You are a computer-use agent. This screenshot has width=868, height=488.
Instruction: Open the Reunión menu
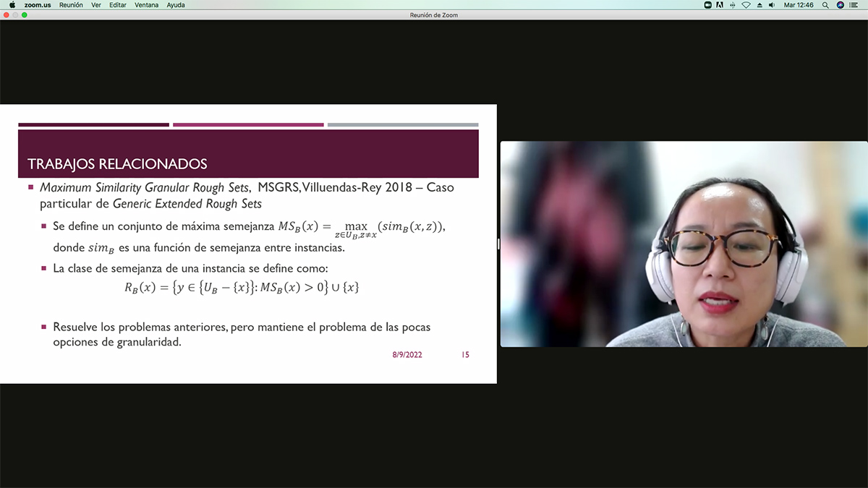coord(71,4)
